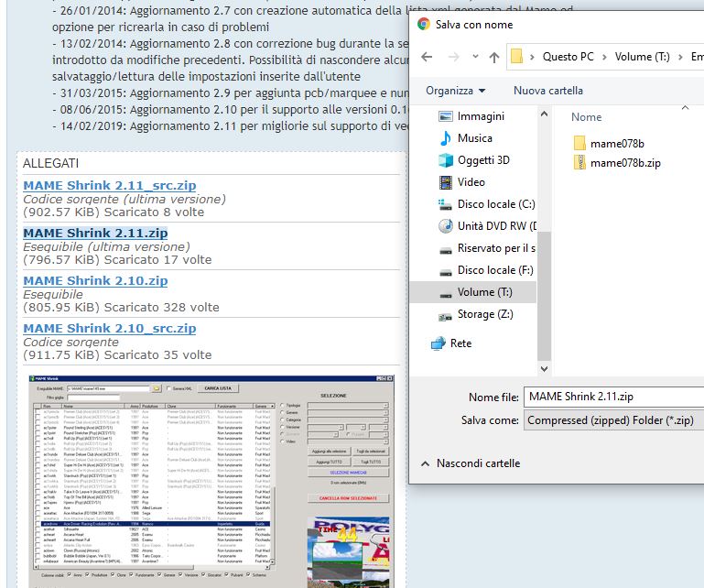
Task: Click the navigation pane scrollbar down arrow
Action: (544, 369)
